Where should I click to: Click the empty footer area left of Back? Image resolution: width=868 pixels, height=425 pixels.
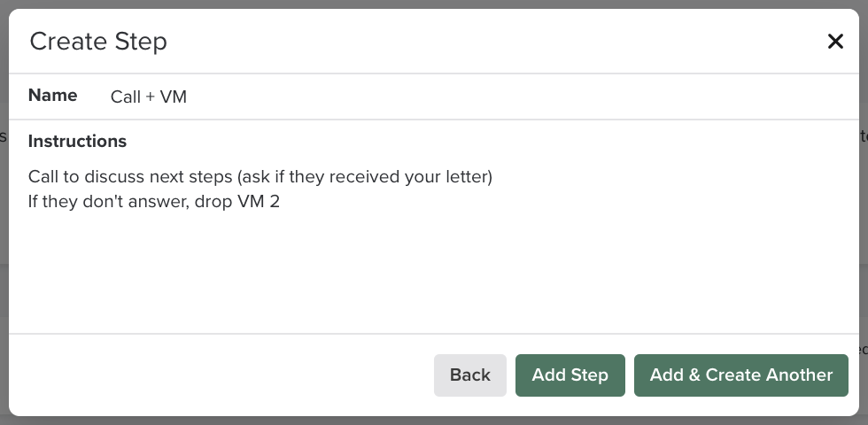pos(221,375)
